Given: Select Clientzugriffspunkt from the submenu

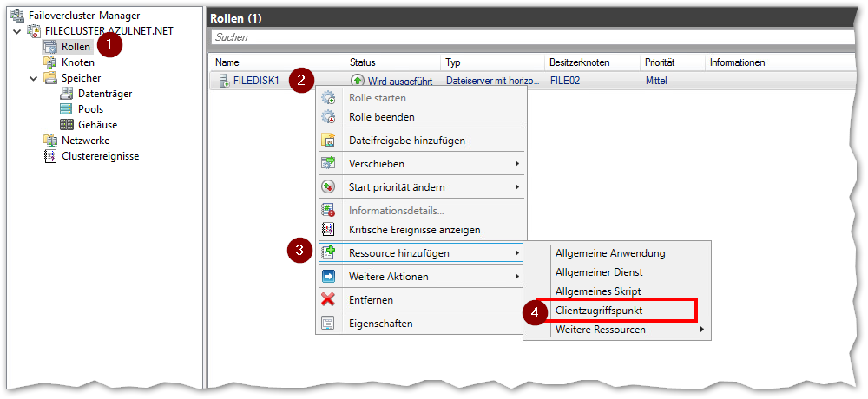Looking at the screenshot, I should click(598, 311).
